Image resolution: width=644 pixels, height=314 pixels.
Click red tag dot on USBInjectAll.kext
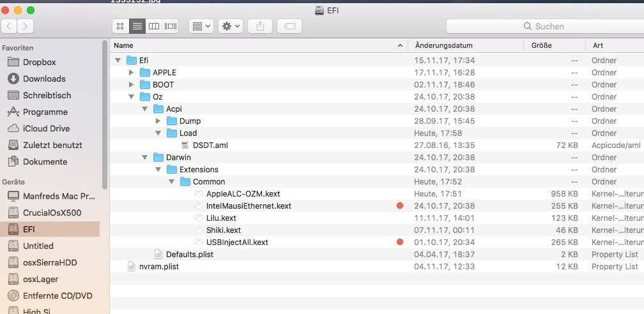(400, 242)
